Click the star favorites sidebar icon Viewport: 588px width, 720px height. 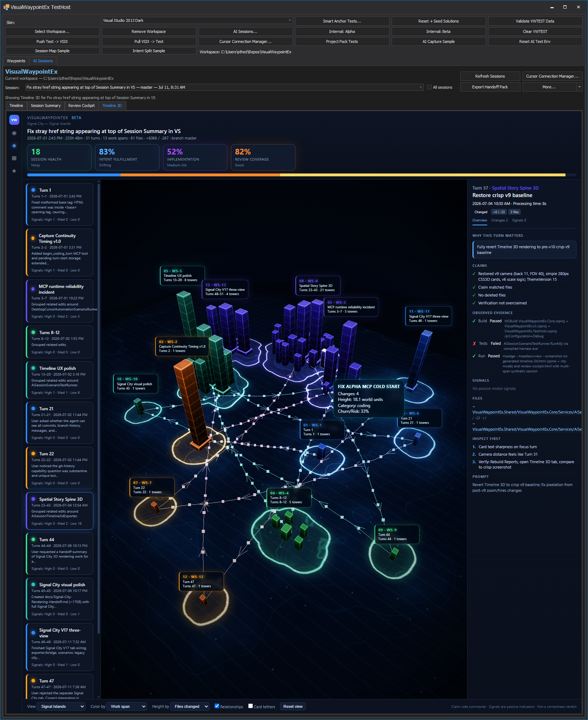point(14,171)
